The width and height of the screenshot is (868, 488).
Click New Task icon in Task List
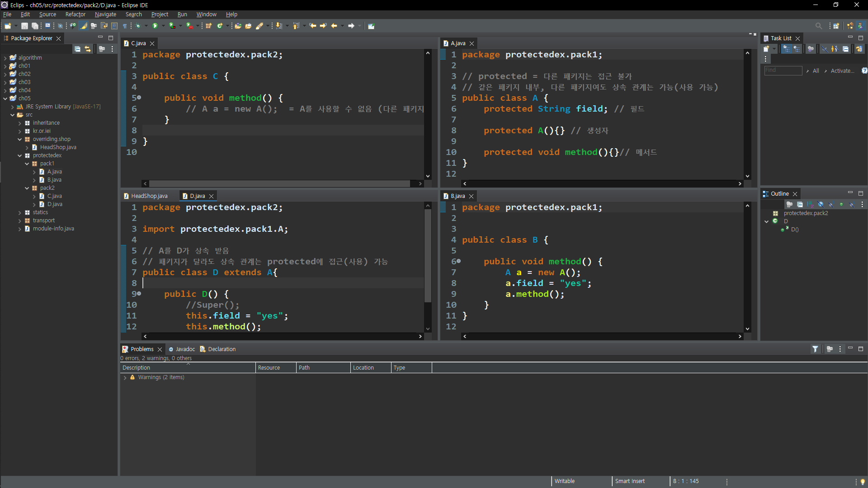coord(766,49)
